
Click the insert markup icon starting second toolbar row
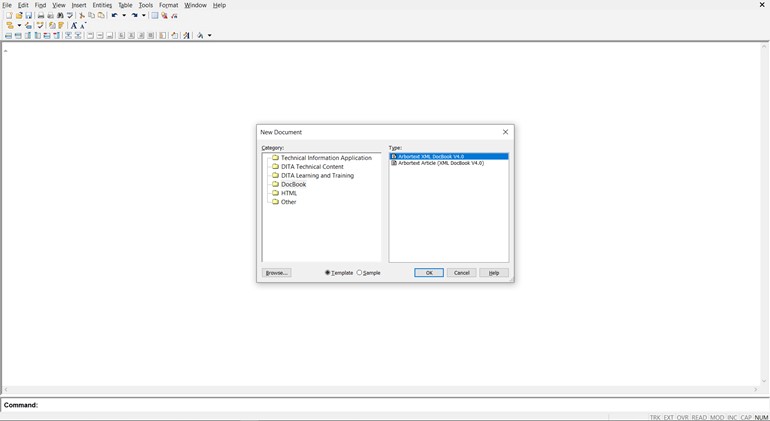click(10, 25)
